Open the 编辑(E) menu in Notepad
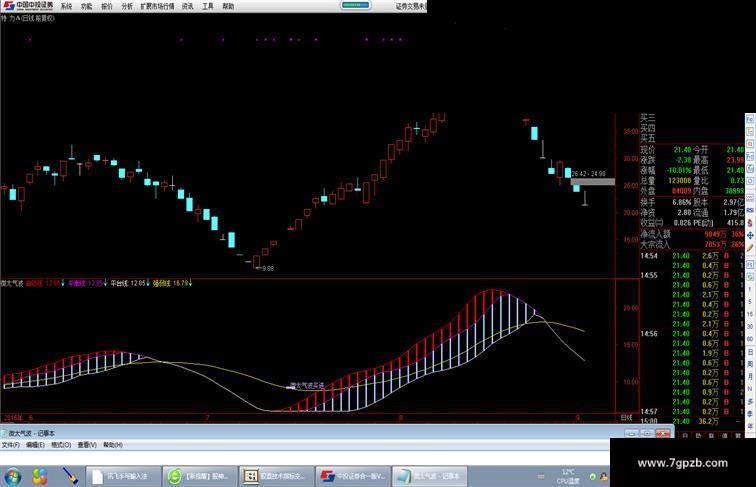This screenshot has width=756, height=487. click(x=35, y=445)
